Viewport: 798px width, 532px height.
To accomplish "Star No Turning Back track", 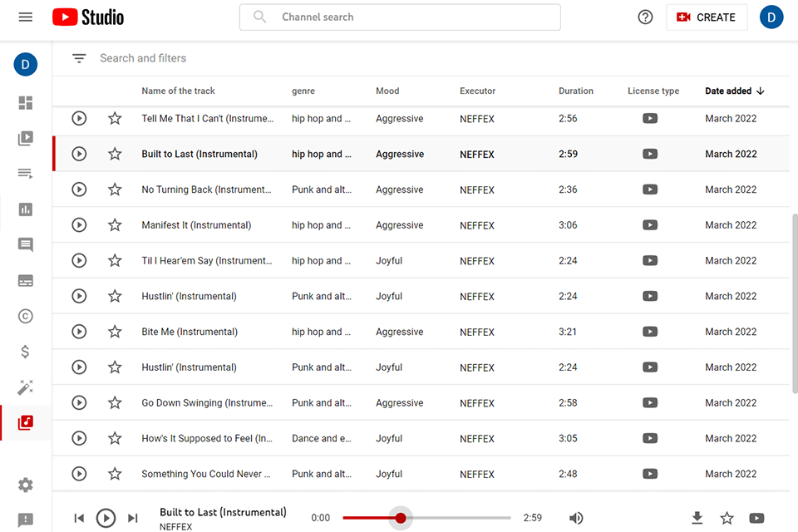I will pos(115,190).
